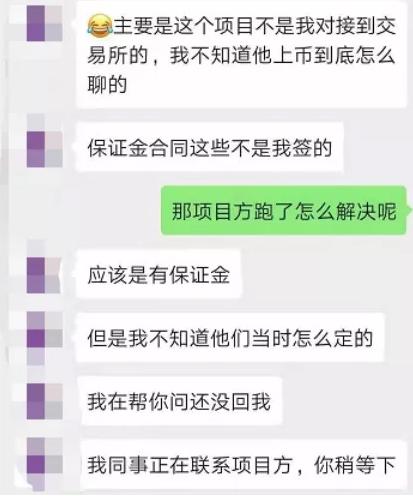Screen dimensions: 413x496
Task: Click the last line 聊的 in first message
Action: click(x=107, y=85)
